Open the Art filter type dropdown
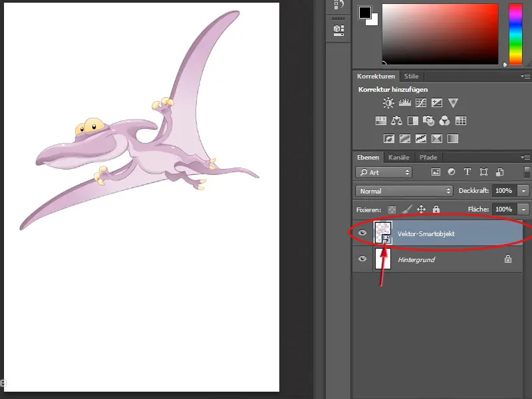The width and height of the screenshot is (532, 399). [384, 172]
